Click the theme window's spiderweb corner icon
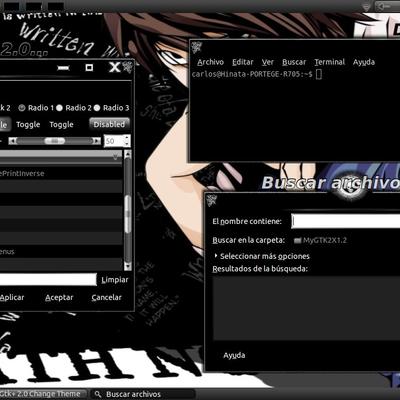This screenshot has width=400, height=400. [127, 67]
